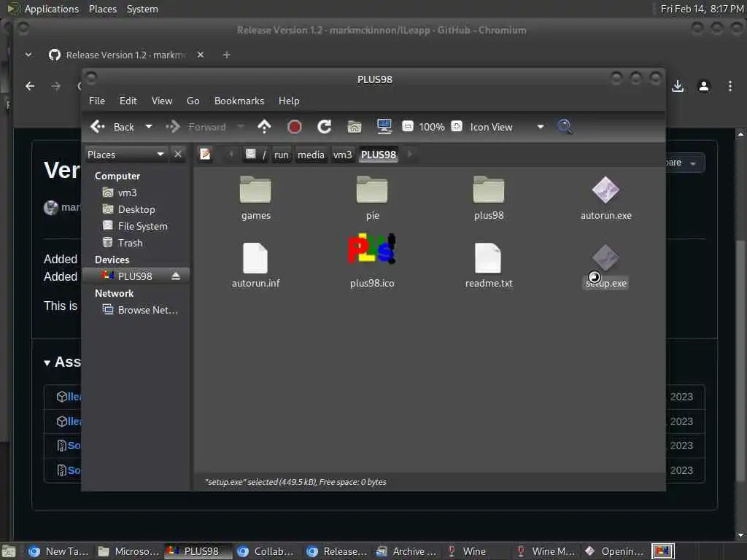
Task: Open the pie folder
Action: coord(372,198)
